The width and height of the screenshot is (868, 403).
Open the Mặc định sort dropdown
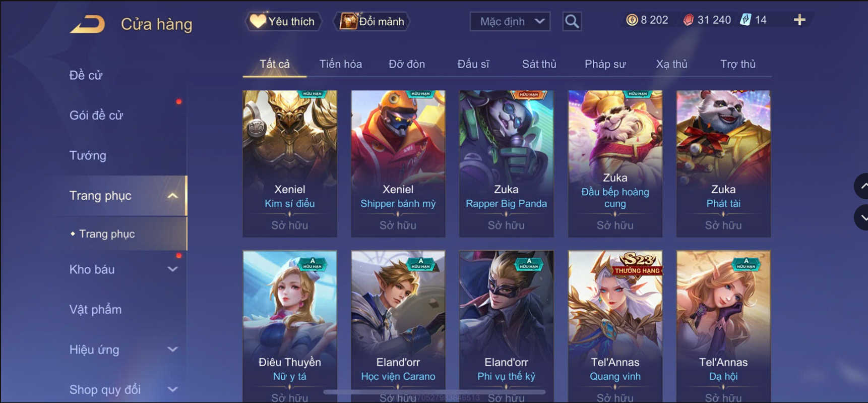pos(510,22)
